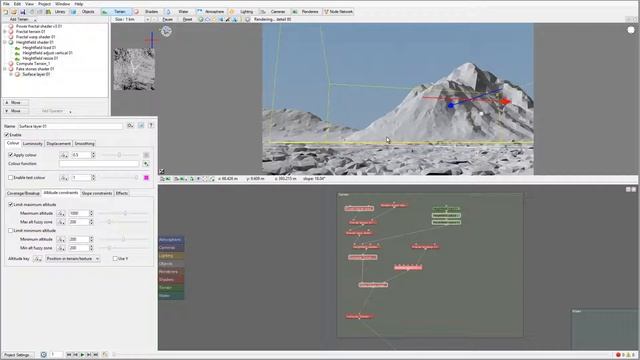Click the heightfield preview thumbnail
Image resolution: width=640 pixels, height=360 pixels.
point(134,69)
